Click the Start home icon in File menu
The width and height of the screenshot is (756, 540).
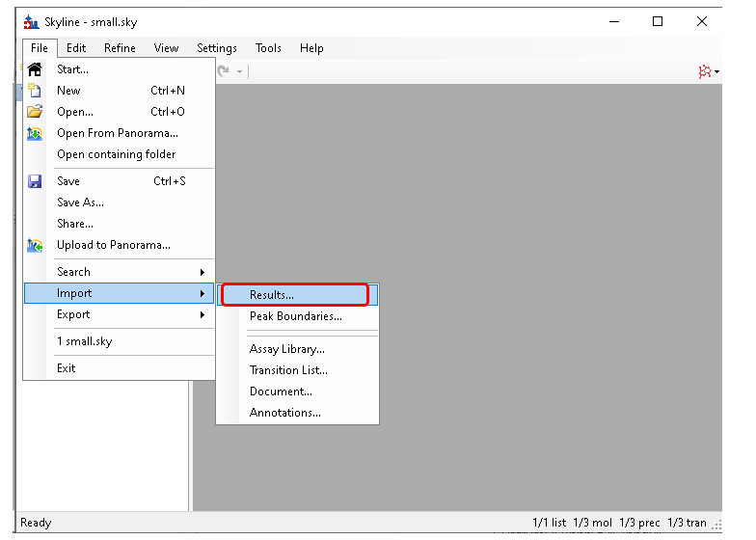tap(35, 69)
